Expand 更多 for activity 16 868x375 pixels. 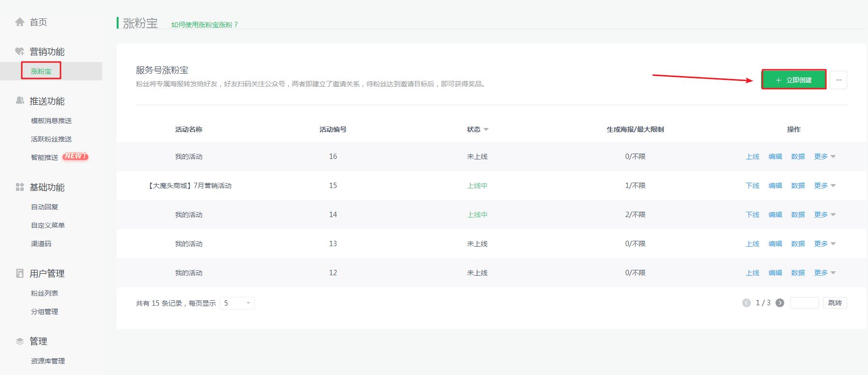click(825, 156)
